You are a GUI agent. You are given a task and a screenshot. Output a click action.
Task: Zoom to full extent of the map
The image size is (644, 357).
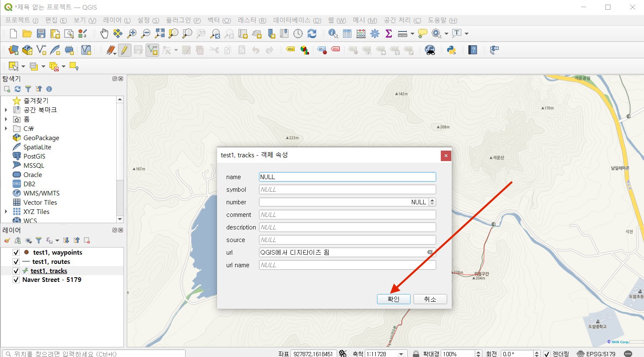pos(160,34)
